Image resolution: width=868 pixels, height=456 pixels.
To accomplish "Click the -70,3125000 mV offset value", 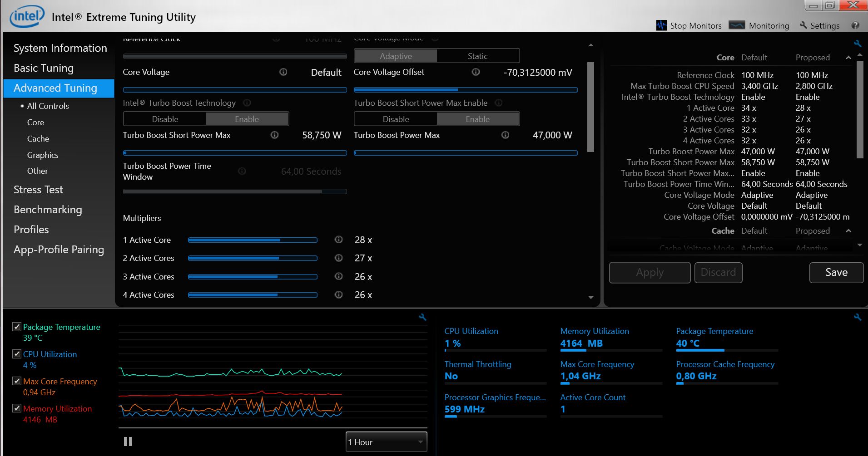I will pos(538,72).
